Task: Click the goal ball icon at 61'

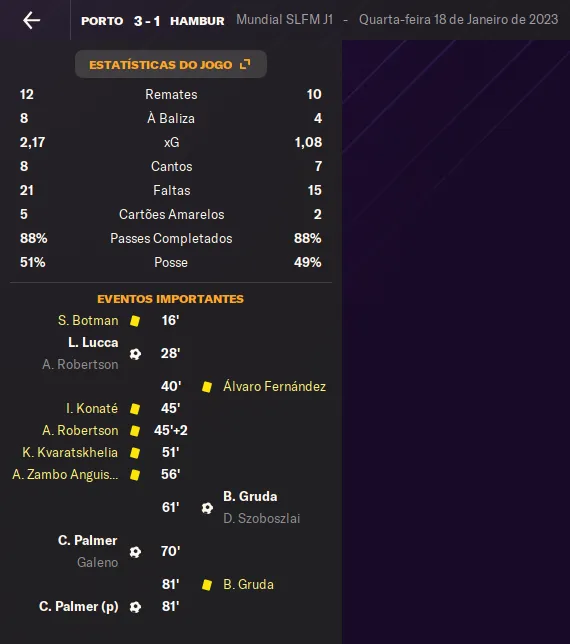Action: tap(207, 508)
